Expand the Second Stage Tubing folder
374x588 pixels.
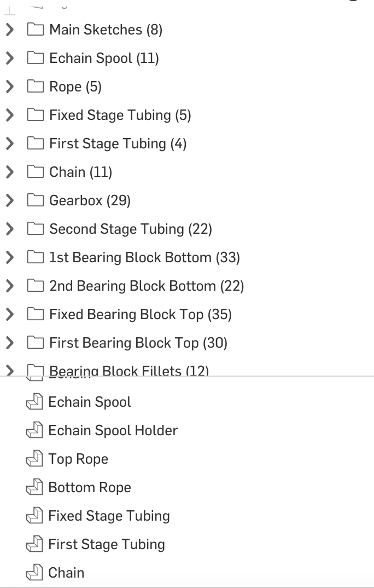10,229
